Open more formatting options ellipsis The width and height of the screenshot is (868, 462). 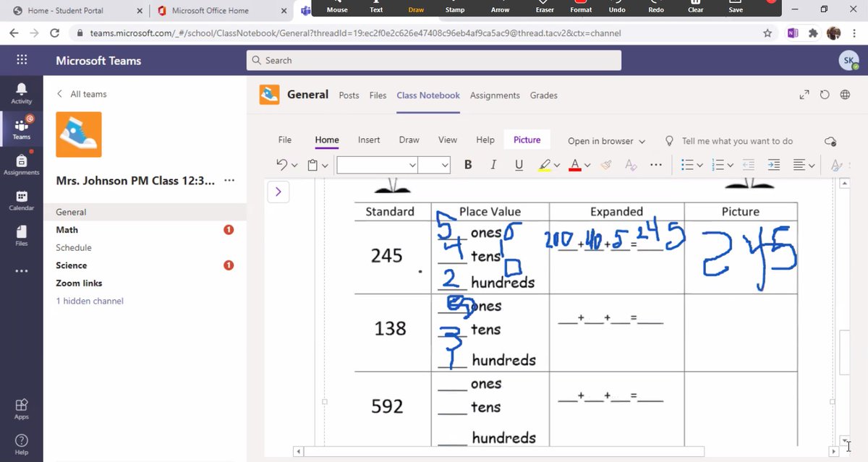(656, 165)
